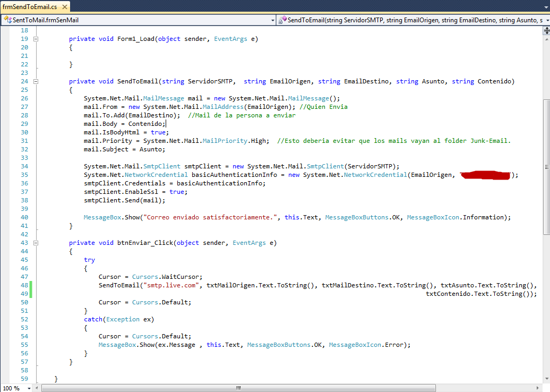The height and width of the screenshot is (392, 550).
Task: Click line number 59 in the margin
Action: tap(24, 379)
